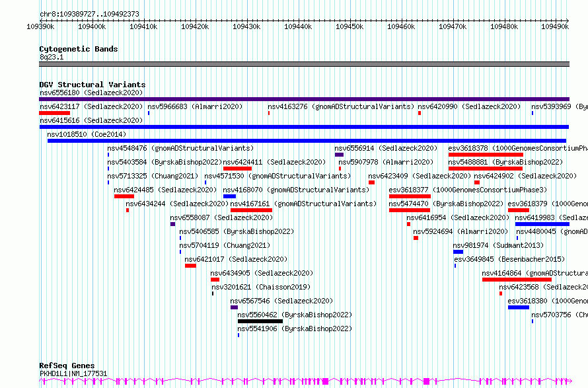Open nsv3201621 (Chaisson2019) label
This screenshot has width=588, height=388.
coord(262,287)
